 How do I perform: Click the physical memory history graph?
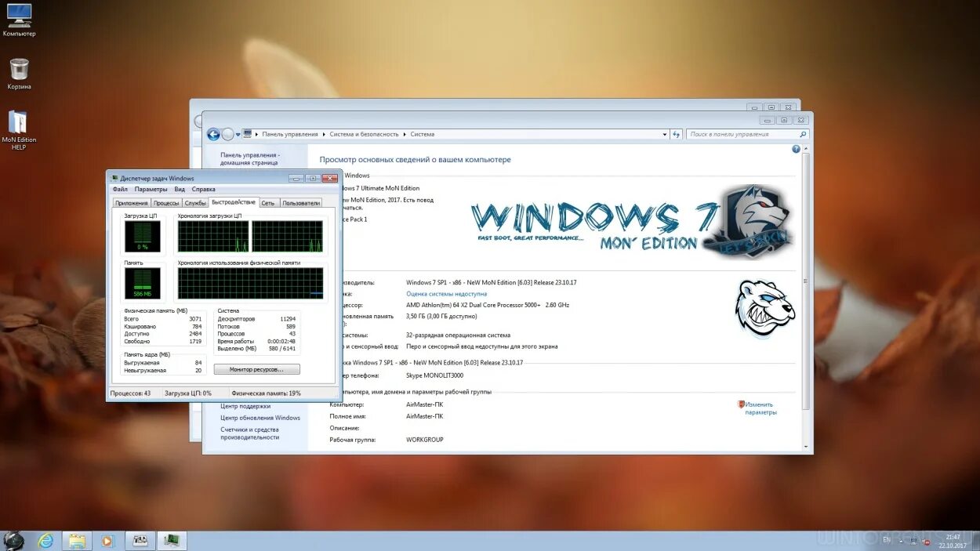(250, 283)
